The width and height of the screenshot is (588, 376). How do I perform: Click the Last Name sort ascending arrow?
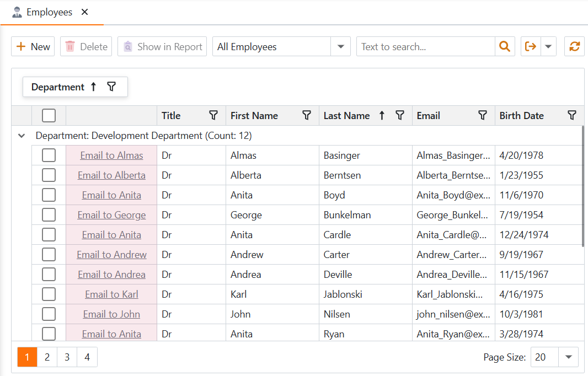tap(382, 115)
